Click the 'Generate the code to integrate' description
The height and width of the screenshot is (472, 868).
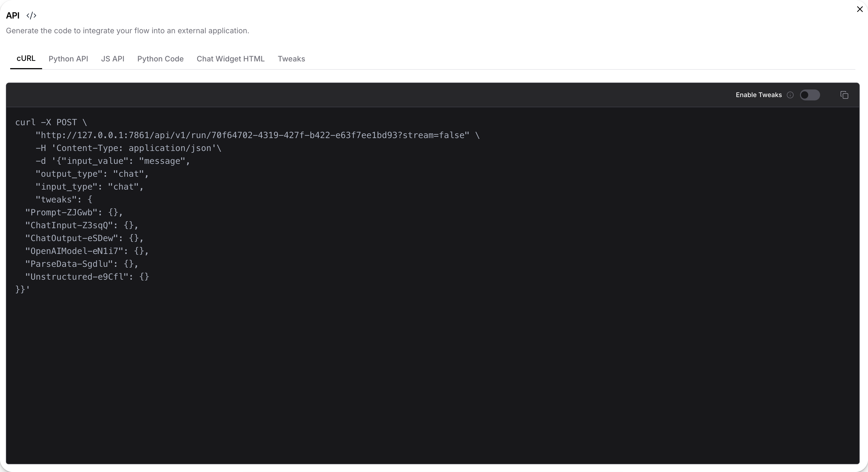[x=127, y=31]
